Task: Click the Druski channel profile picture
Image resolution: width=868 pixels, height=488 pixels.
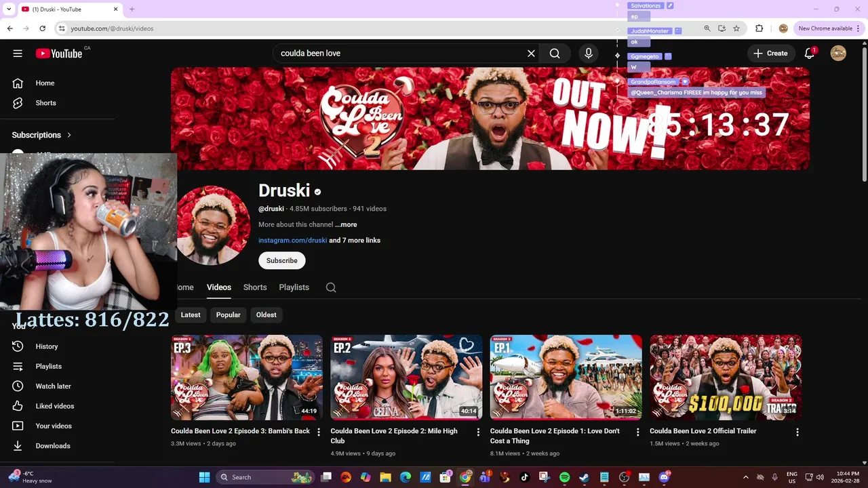Action: pyautogui.click(x=213, y=226)
